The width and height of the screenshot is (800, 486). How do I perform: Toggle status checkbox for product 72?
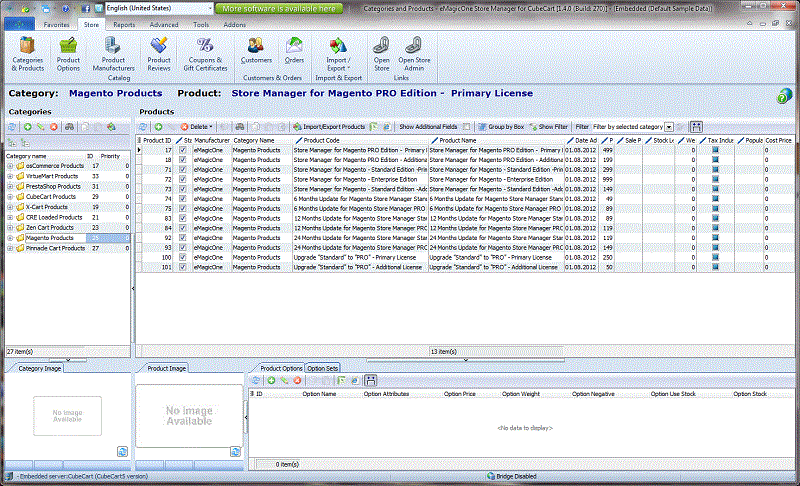tap(183, 180)
